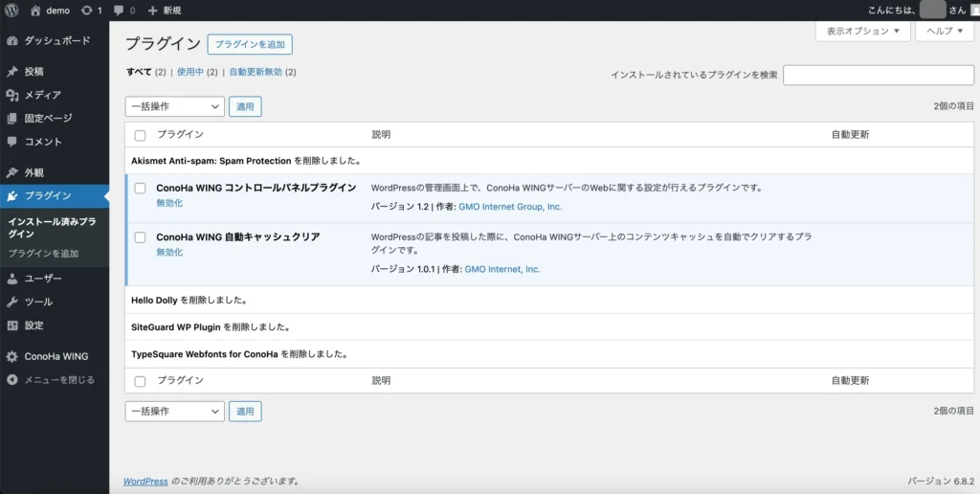
Task: Click バージョン 1.0.1 text in plugin row
Action: (x=403, y=270)
